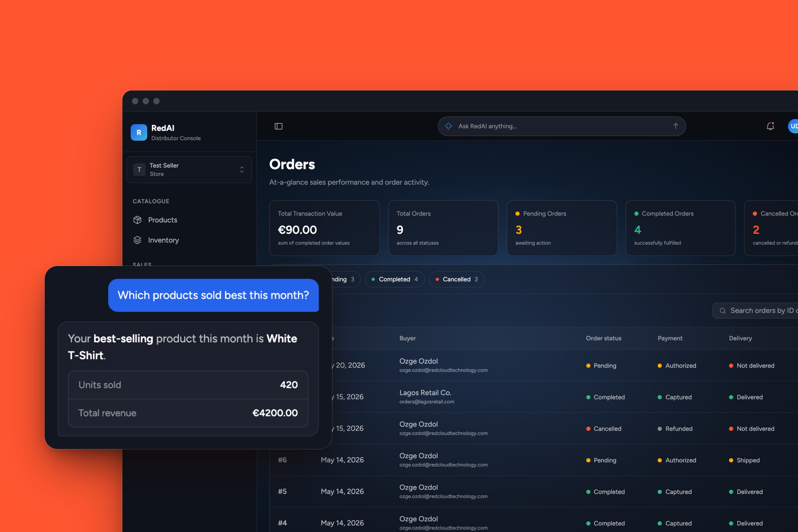Image resolution: width=798 pixels, height=532 pixels.
Task: Focus the Search orders by ID field
Action: pos(755,311)
